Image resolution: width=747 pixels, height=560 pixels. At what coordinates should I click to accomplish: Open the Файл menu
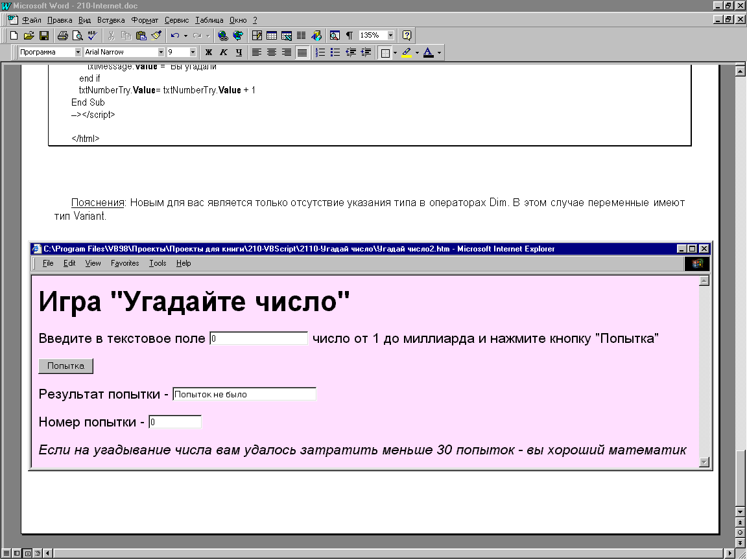click(x=31, y=20)
